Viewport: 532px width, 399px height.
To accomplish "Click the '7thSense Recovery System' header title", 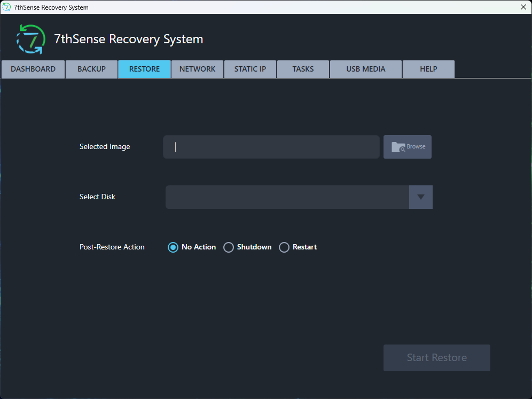I will pos(129,40).
